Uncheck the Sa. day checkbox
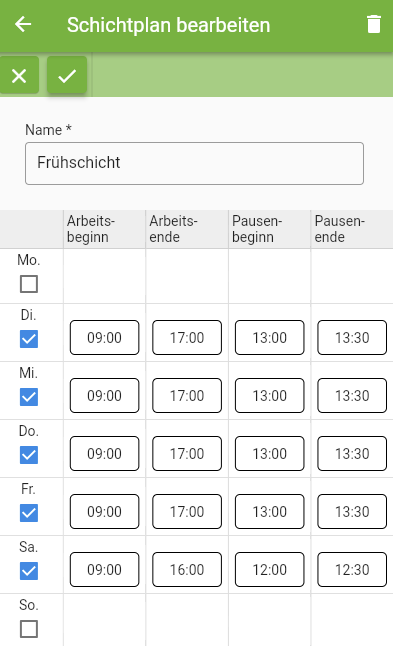The width and height of the screenshot is (393, 646). (x=29, y=571)
